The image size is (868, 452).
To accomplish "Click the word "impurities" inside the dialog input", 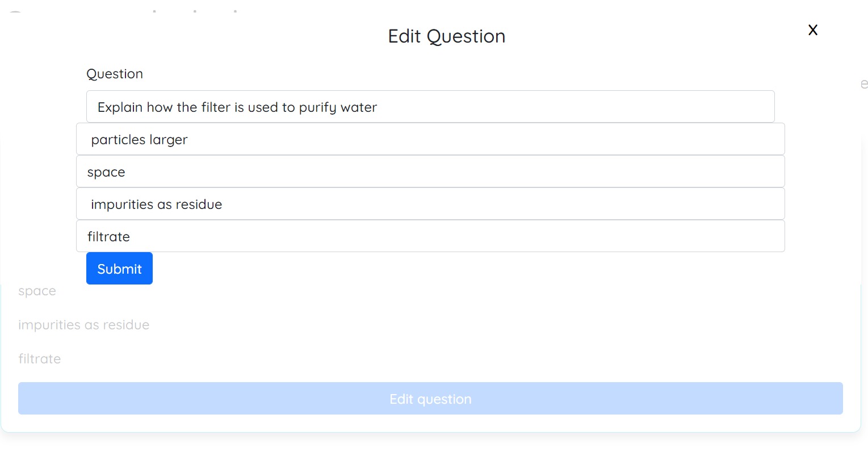I will coord(122,205).
